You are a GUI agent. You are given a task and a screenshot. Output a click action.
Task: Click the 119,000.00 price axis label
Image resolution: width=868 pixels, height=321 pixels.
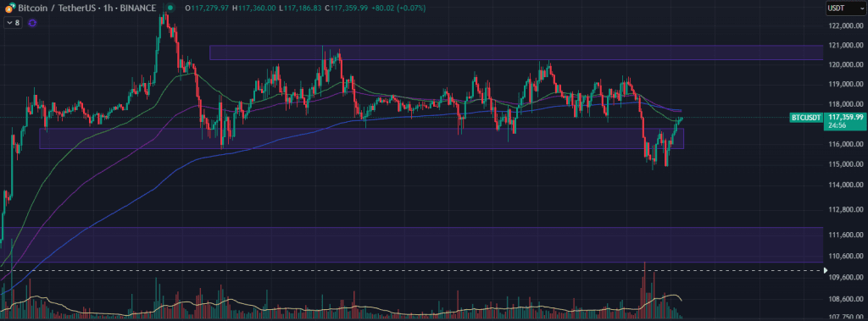click(847, 85)
